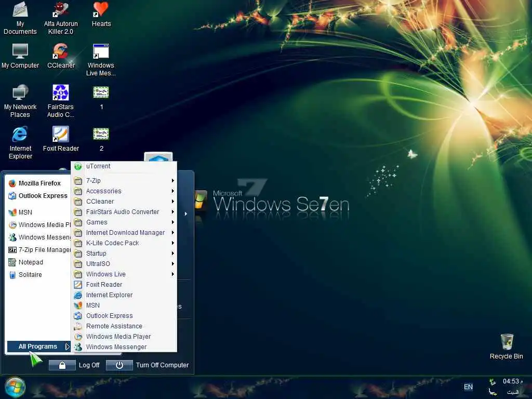Open Outlook Express in programs list
The image size is (532, 399).
[124, 316]
